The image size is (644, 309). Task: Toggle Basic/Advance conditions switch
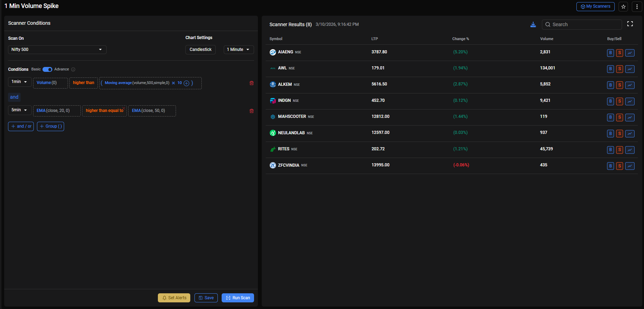click(x=47, y=69)
